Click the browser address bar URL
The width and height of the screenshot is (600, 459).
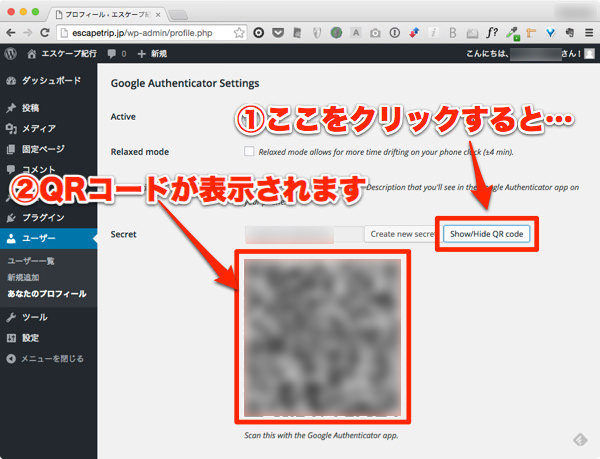pos(142,33)
